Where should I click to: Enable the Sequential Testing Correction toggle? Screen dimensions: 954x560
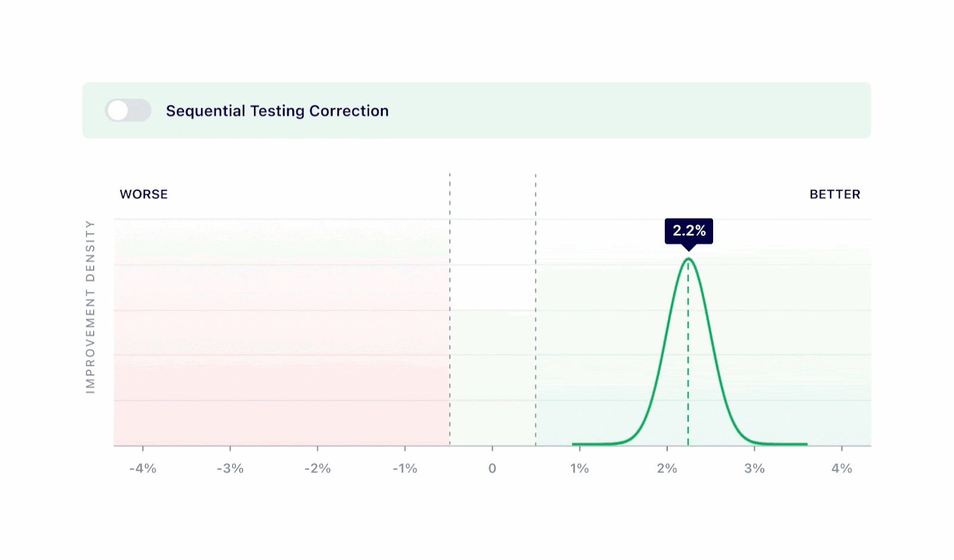(128, 110)
